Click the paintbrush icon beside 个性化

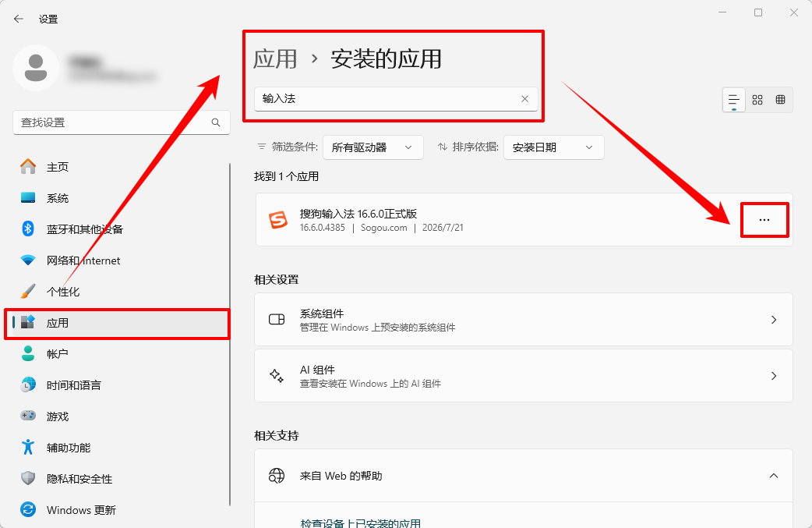click(x=28, y=291)
